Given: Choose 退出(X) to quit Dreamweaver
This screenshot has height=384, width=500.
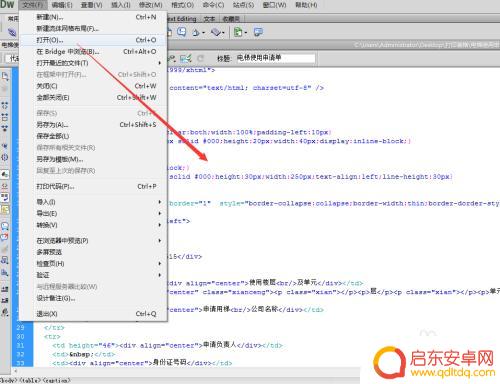Looking at the screenshot, I should point(93,314).
